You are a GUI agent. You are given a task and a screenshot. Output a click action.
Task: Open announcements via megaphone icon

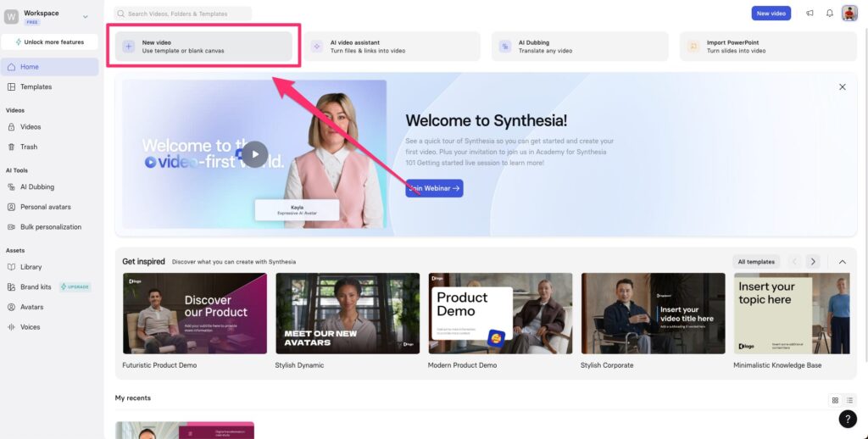click(x=810, y=14)
